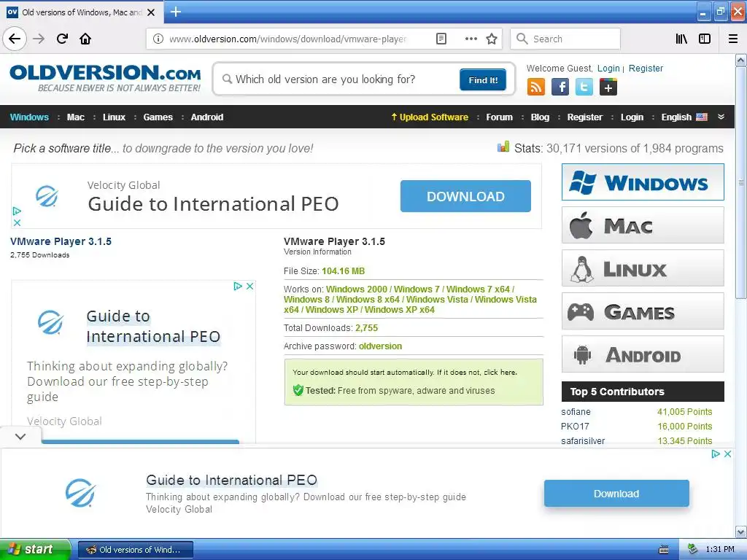Click the VMware Player 3.1.5 title link
This screenshot has width=747, height=560.
tap(61, 241)
